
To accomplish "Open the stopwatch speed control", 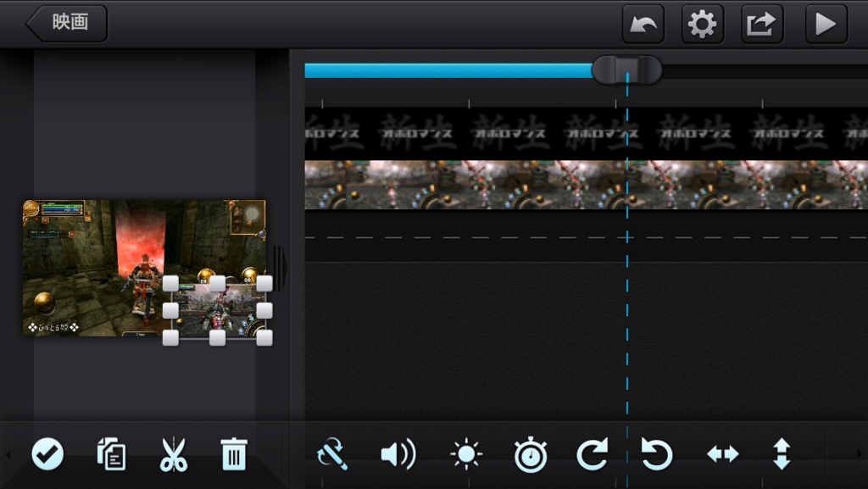I will pyautogui.click(x=531, y=454).
